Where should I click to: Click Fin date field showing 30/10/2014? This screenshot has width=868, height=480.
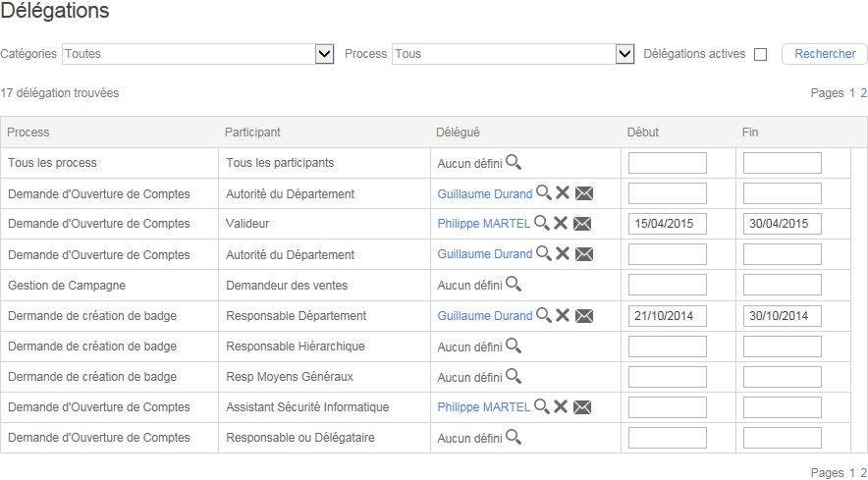click(782, 316)
